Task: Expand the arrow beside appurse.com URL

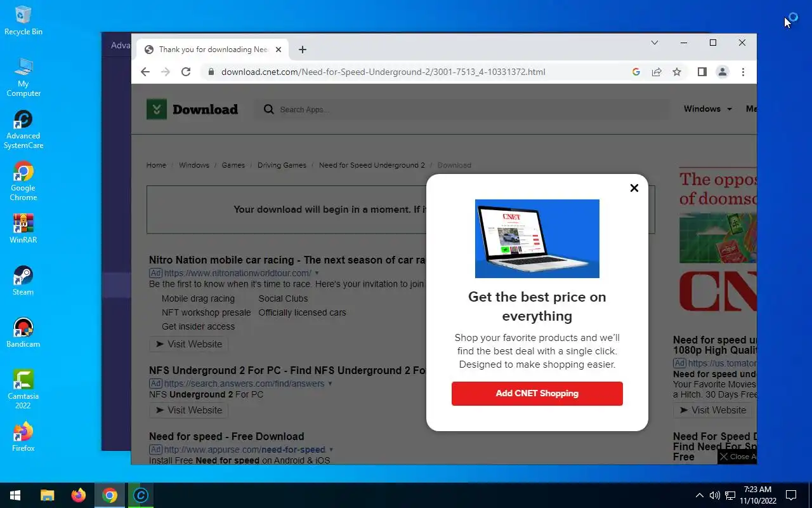Action: 331,450
